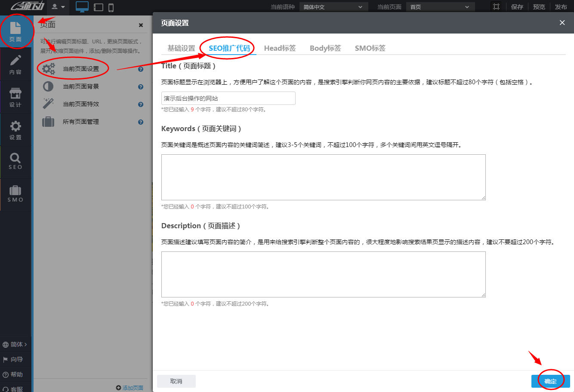Open the 当前页面 page selector dropdown
The width and height of the screenshot is (574, 392).
coord(440,6)
